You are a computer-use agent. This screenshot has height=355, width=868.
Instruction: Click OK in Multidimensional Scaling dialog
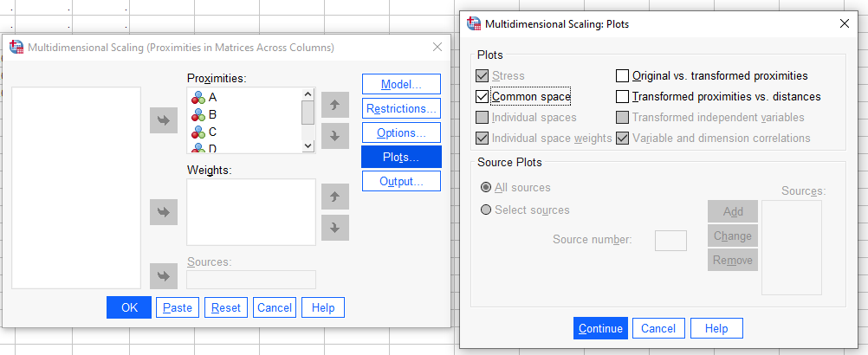pyautogui.click(x=129, y=307)
